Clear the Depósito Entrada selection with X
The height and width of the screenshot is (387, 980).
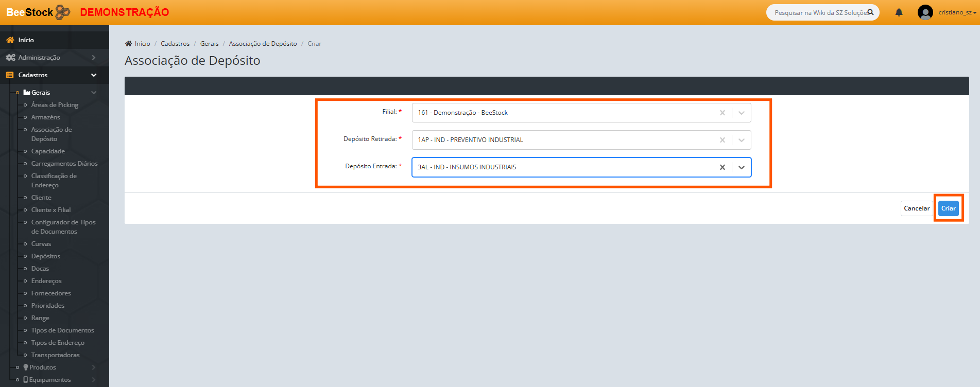pos(722,167)
